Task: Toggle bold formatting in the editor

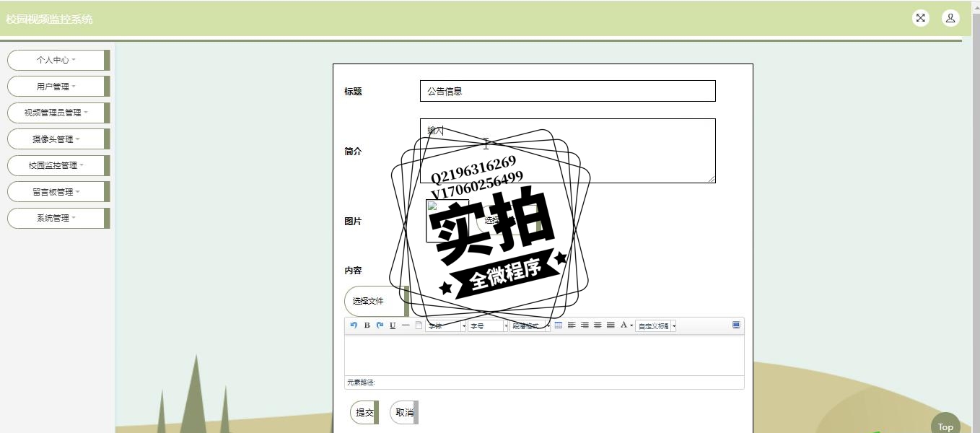Action: [x=367, y=325]
